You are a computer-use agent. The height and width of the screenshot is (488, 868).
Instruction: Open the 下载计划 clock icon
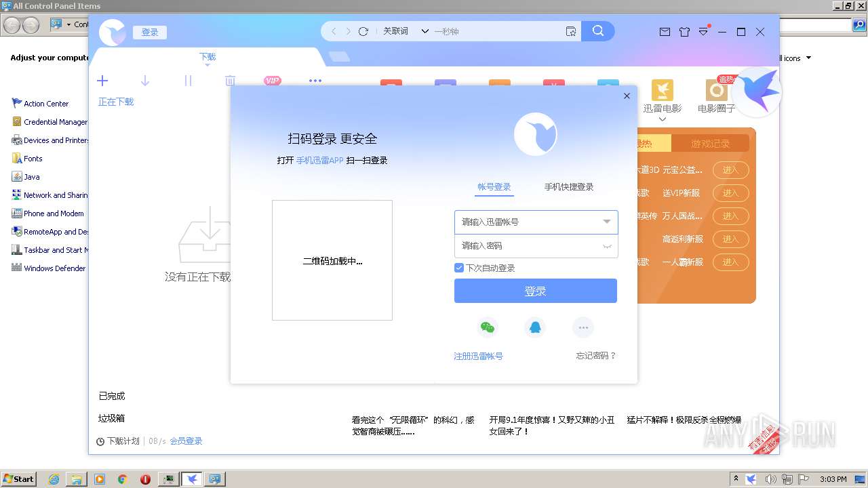[100, 441]
